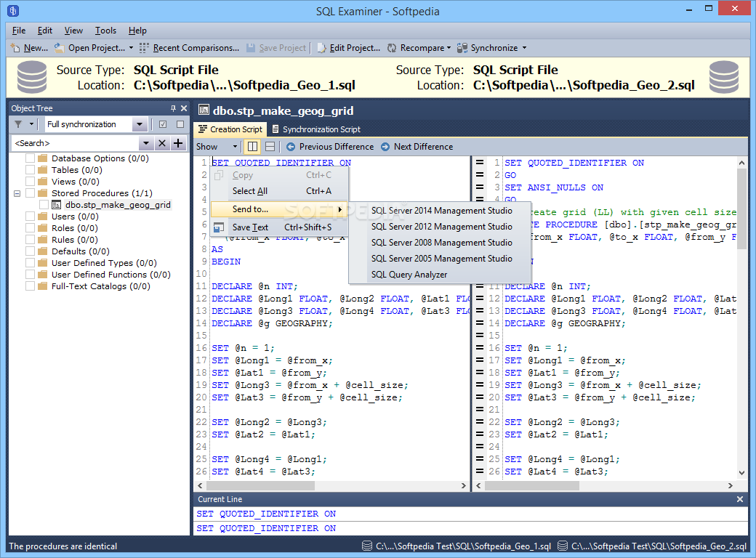Check the Stored Procedures checkbox
756x558 pixels.
pos(30,193)
